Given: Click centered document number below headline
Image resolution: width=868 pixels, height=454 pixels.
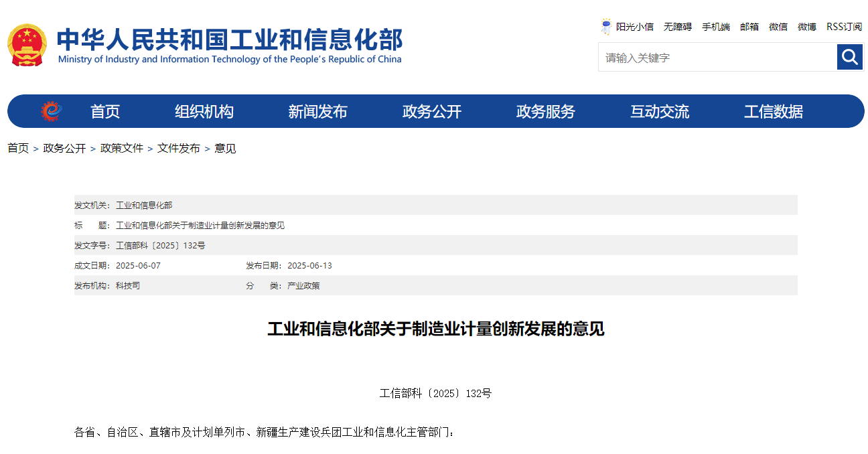Looking at the screenshot, I should click(x=435, y=393).
